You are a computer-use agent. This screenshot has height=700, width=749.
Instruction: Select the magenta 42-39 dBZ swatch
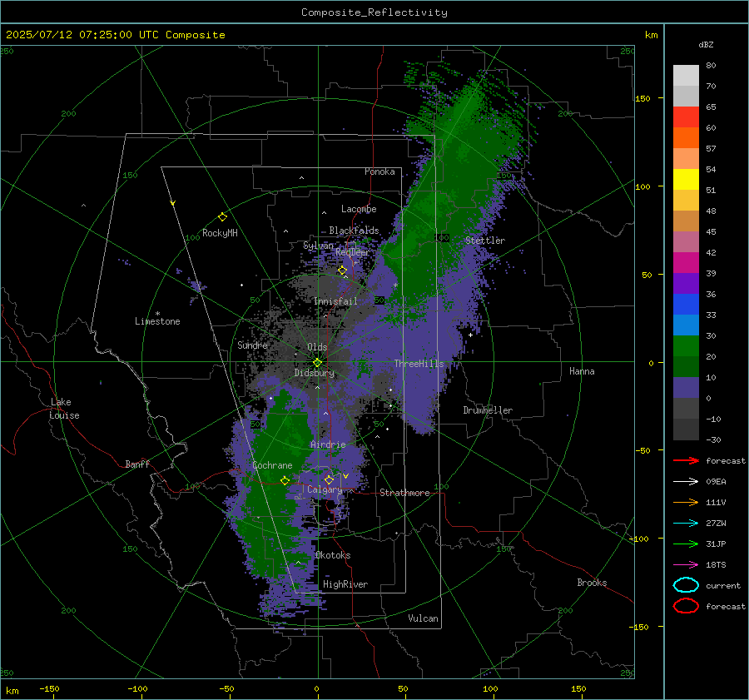[686, 263]
